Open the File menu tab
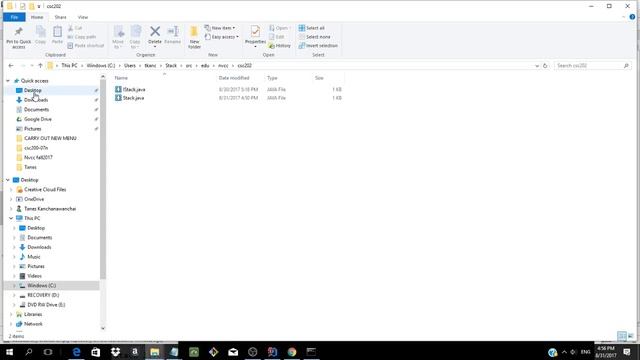 14,17
